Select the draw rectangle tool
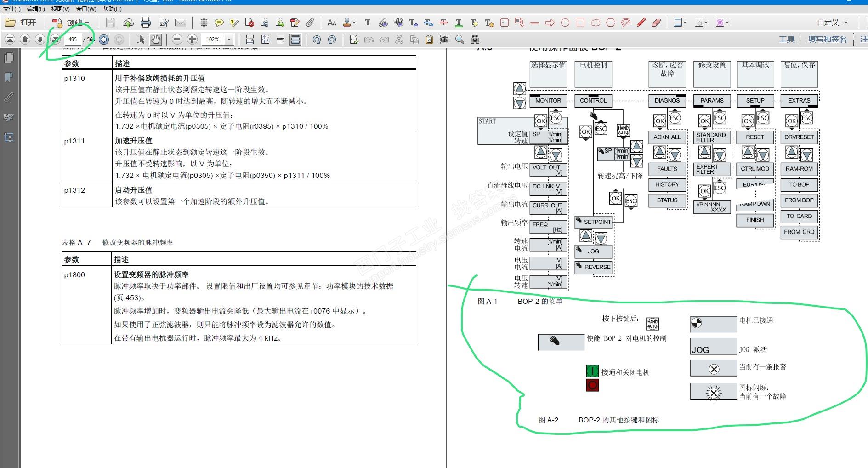Viewport: 868px width, 468px height. (x=580, y=23)
